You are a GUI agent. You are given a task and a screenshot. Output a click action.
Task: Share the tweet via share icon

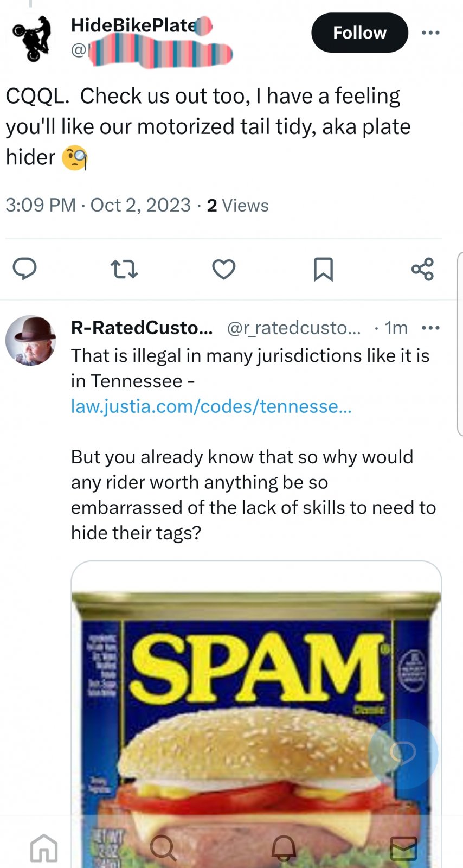pos(422,269)
